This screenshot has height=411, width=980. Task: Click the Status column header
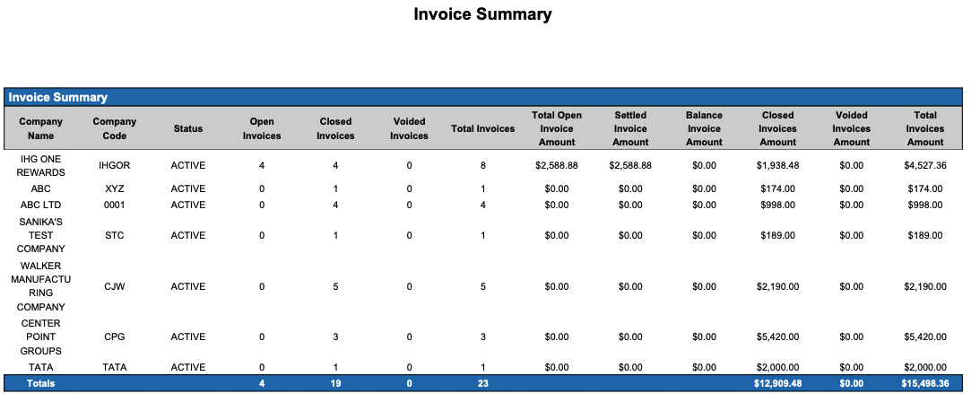[x=188, y=128]
